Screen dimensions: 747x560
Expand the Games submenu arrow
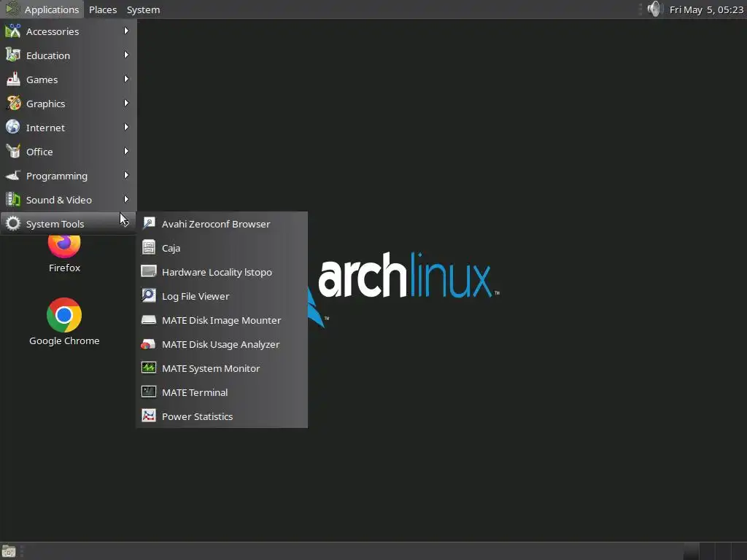[x=126, y=79]
